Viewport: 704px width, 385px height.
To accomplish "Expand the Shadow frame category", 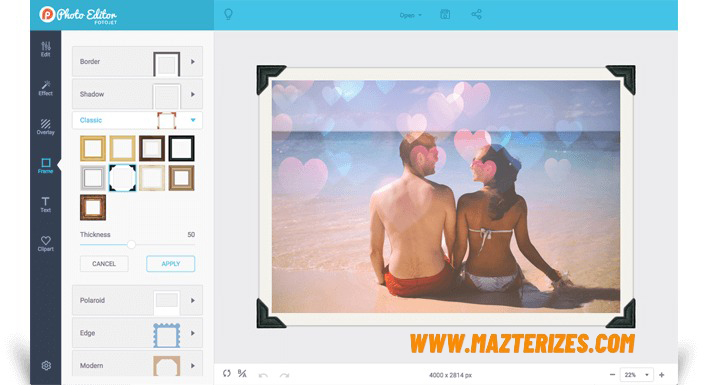I will [x=137, y=94].
